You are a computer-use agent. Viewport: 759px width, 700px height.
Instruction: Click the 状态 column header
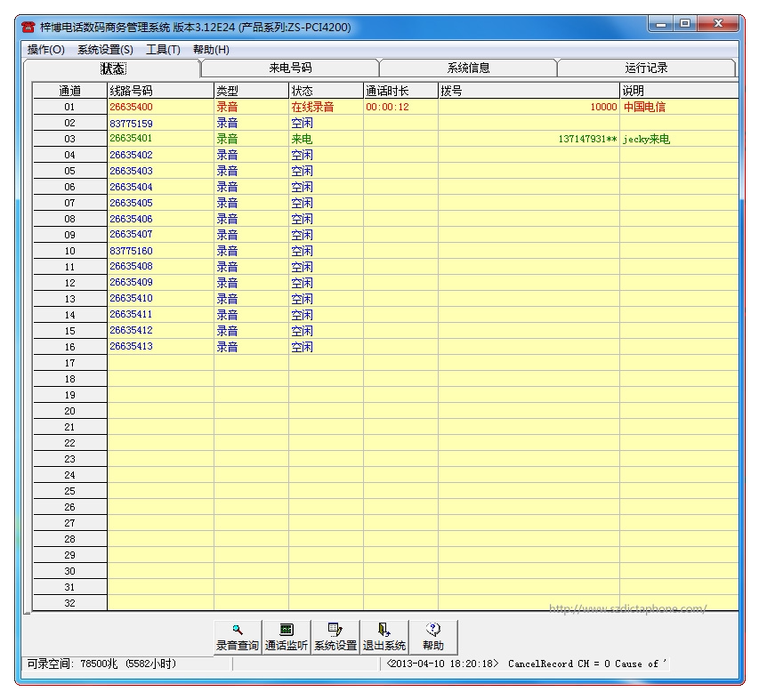(326, 91)
